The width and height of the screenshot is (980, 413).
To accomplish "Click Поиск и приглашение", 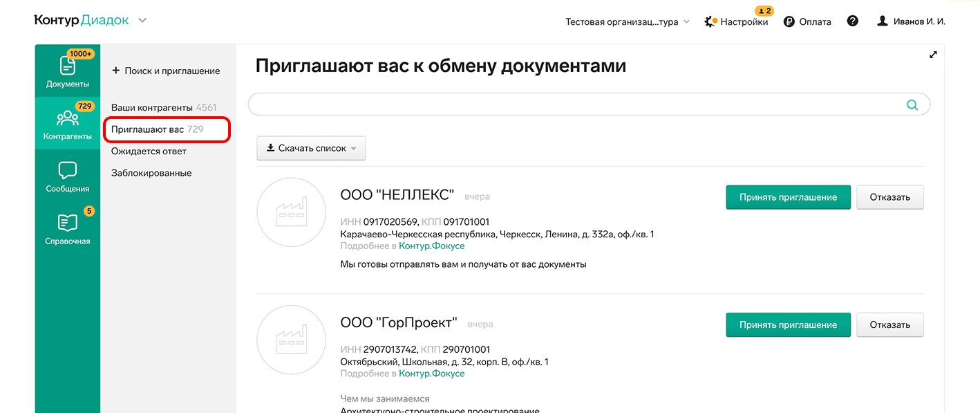I will [166, 71].
